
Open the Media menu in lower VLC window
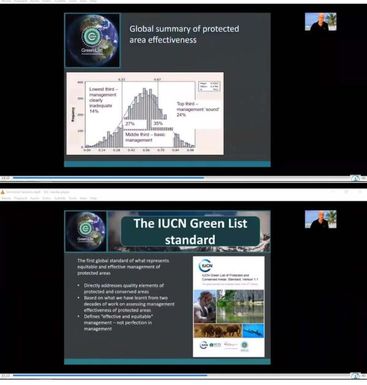click(x=6, y=198)
